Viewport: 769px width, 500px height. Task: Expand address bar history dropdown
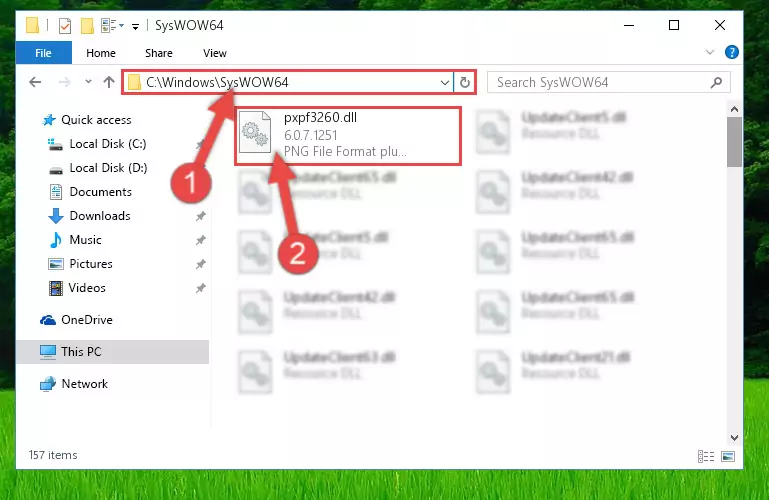445,82
